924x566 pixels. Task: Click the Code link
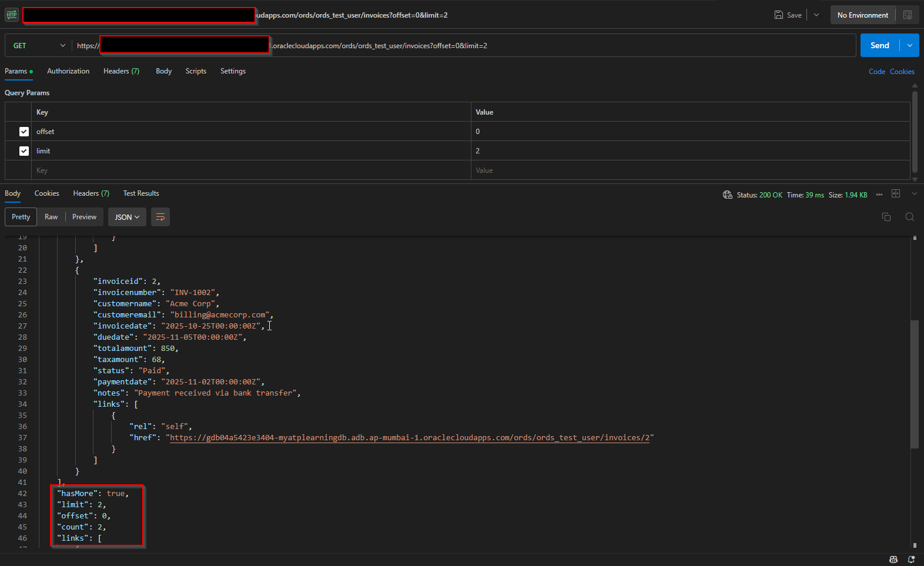876,72
